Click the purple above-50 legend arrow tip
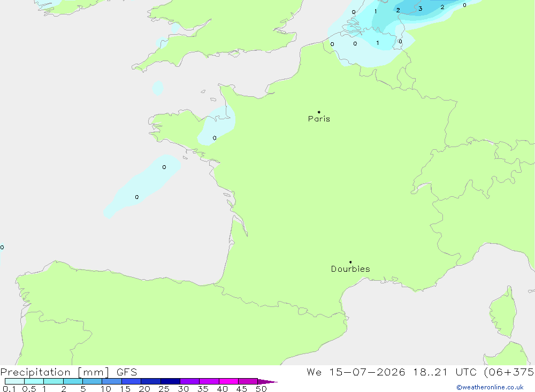 [267, 382]
